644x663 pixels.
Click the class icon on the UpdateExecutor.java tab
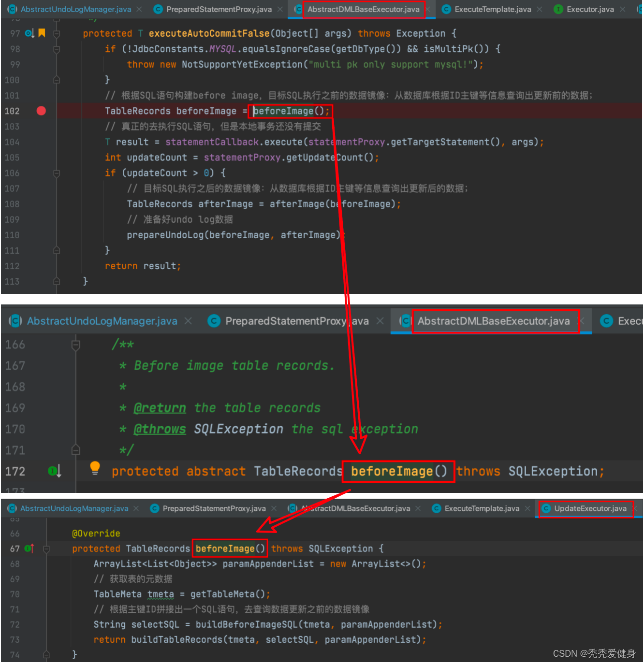(546, 508)
